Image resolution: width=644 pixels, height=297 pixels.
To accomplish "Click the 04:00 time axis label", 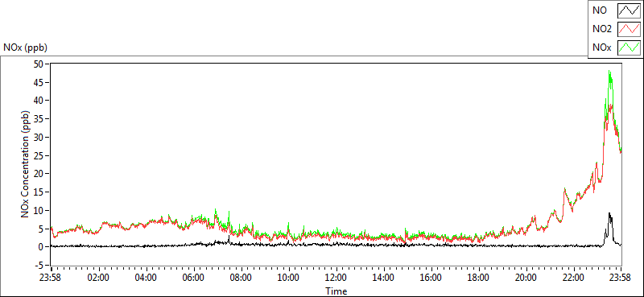I will tap(146, 278).
